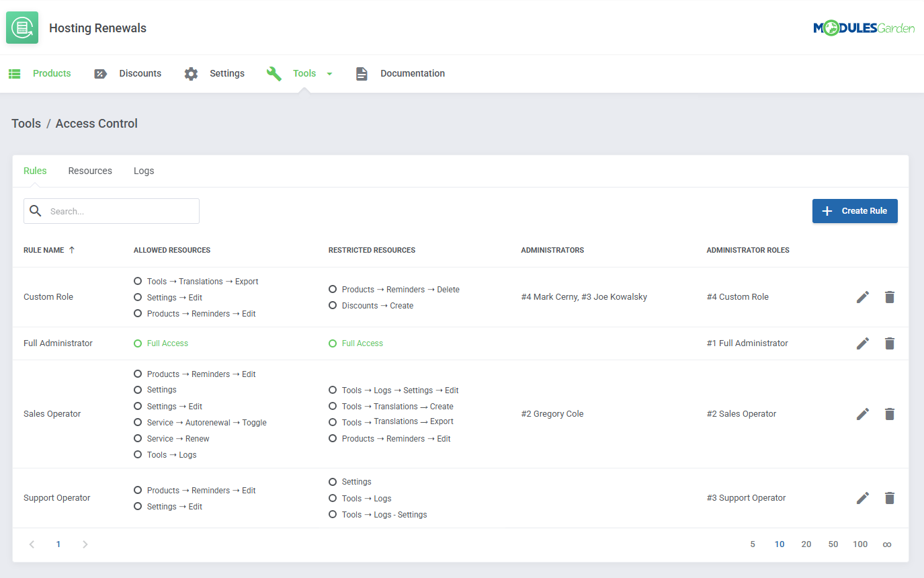
Task: Select the Products menu icon
Action: tap(14, 73)
